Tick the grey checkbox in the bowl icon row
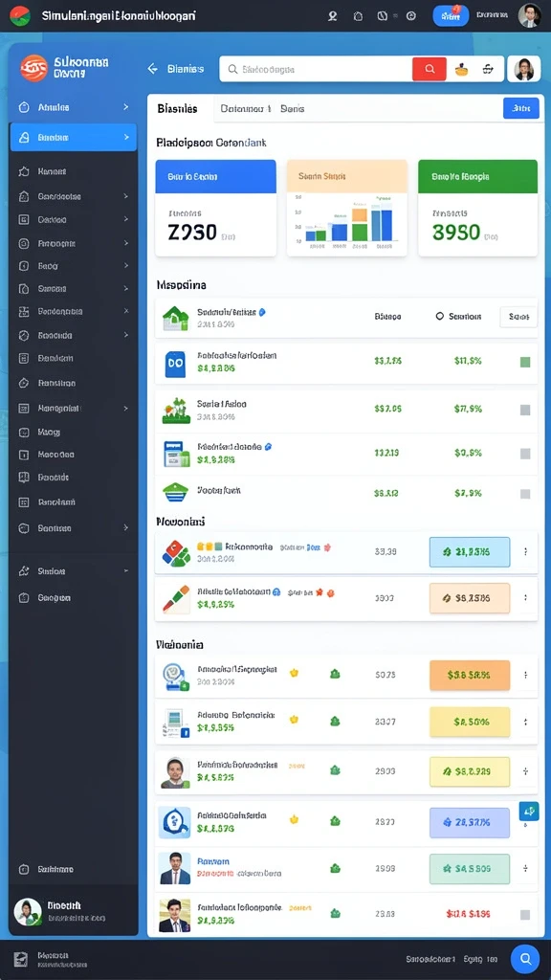Image resolution: width=551 pixels, height=980 pixels. [x=525, y=494]
